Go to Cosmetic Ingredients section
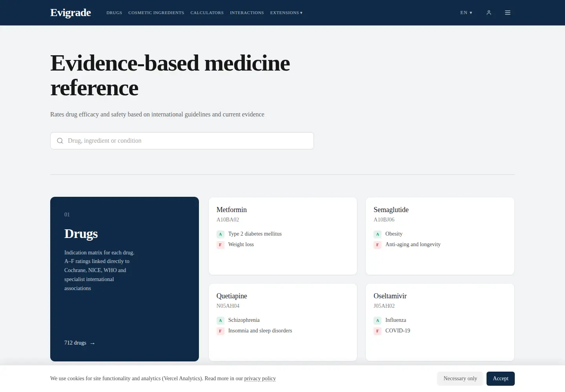The image size is (565, 392). 156,13
